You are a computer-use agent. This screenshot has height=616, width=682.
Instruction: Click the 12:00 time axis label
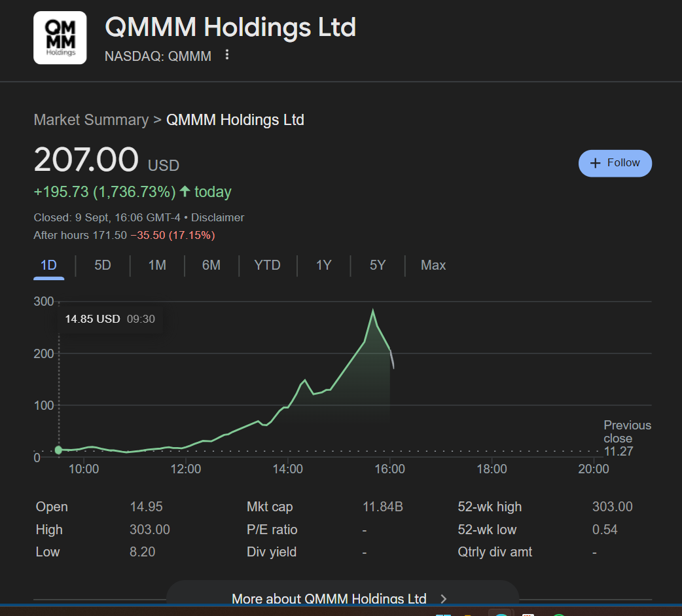[x=186, y=469]
